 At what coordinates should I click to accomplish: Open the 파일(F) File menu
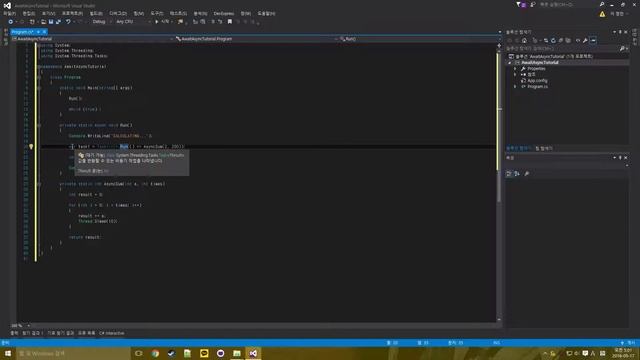tap(9, 13)
